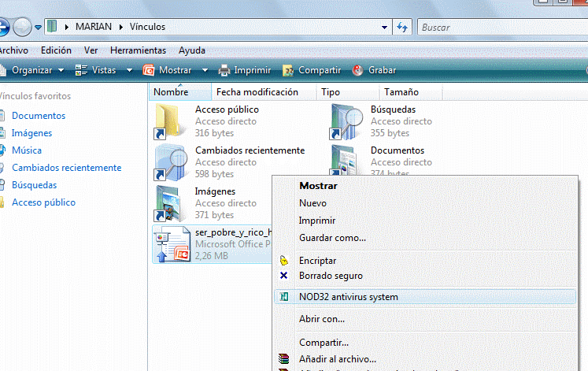Open the Edición menu
Image resolution: width=588 pixels, height=371 pixels.
56,50
